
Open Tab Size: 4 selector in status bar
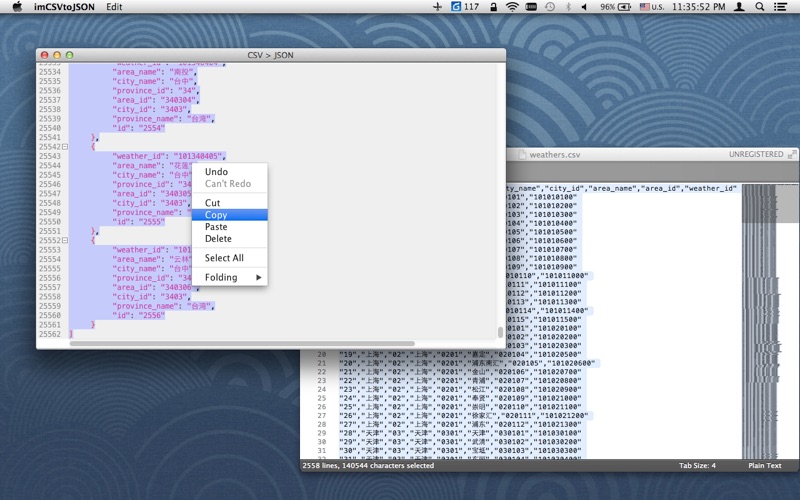[697, 465]
